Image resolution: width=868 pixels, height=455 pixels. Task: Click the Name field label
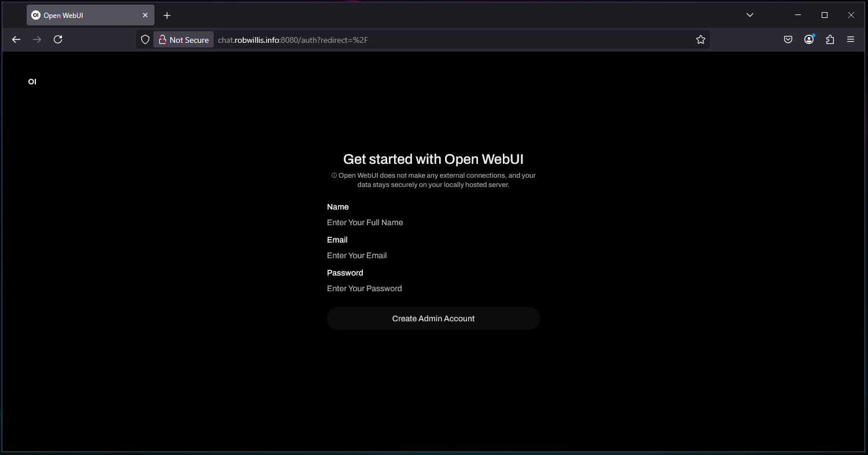(338, 207)
